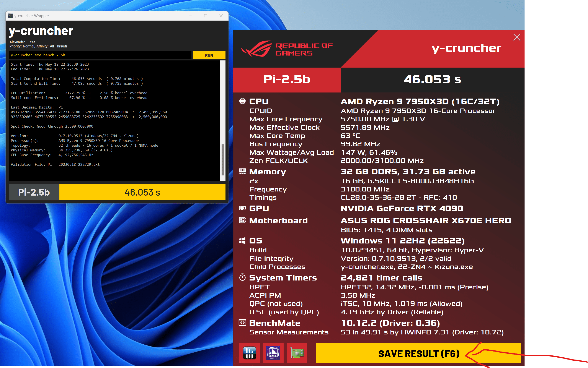Click 'Validation File: Pi - 20230518-222729.txt' line

click(x=55, y=165)
